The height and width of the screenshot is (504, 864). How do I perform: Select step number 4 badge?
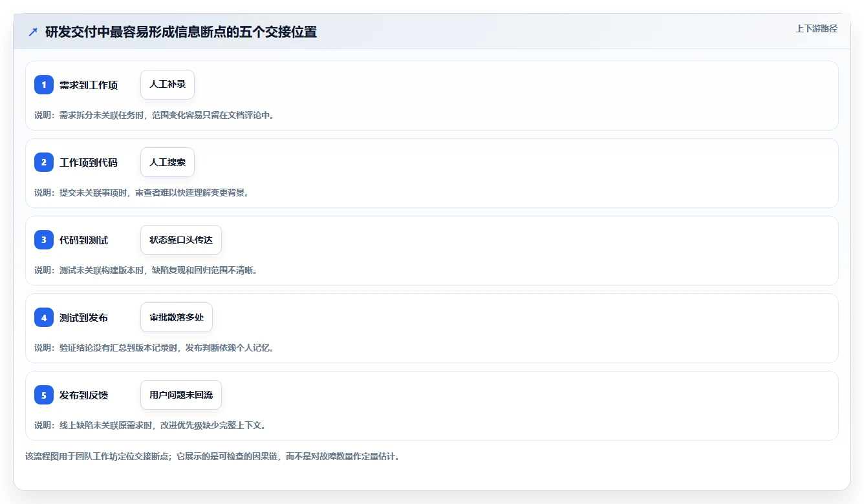click(x=44, y=317)
